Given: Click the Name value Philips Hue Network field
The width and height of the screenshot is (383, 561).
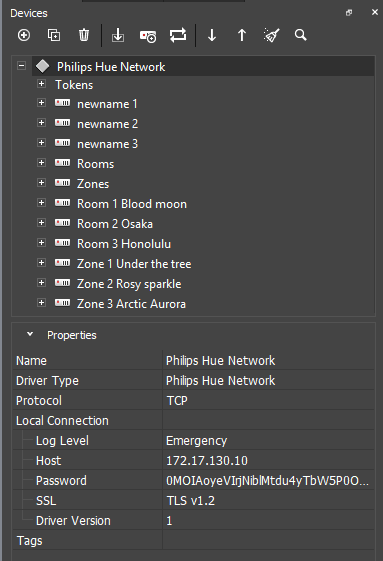Looking at the screenshot, I should click(268, 360).
